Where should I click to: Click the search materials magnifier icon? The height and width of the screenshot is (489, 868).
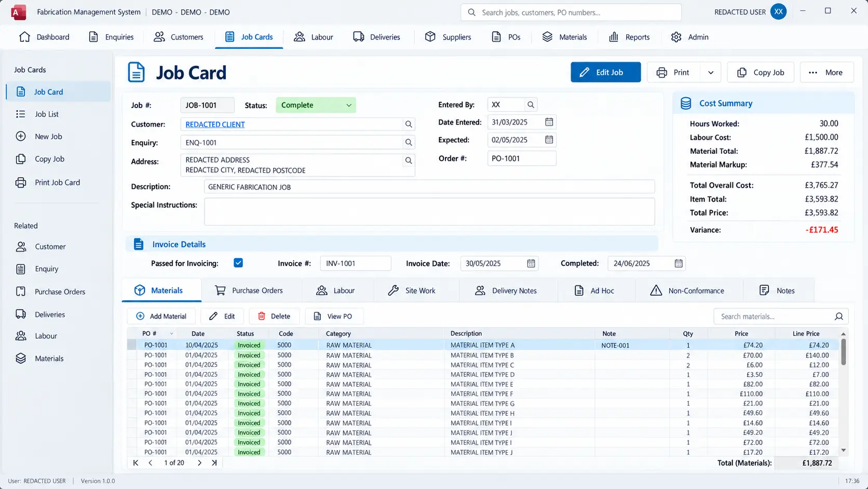[839, 316]
